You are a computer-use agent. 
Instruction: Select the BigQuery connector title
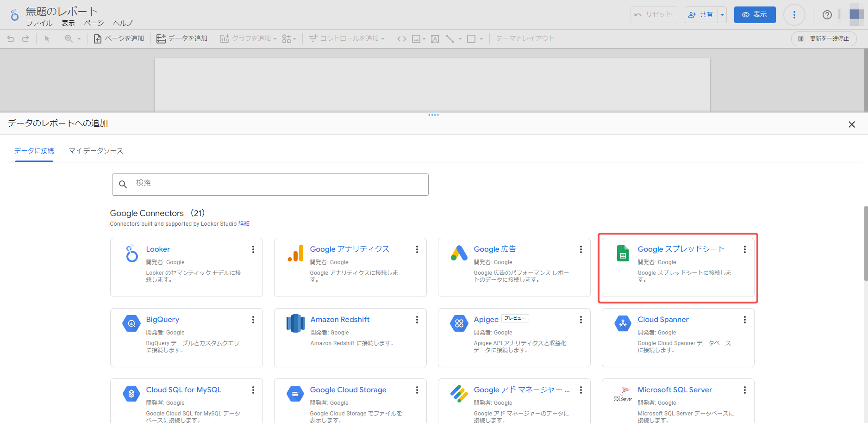pos(162,320)
